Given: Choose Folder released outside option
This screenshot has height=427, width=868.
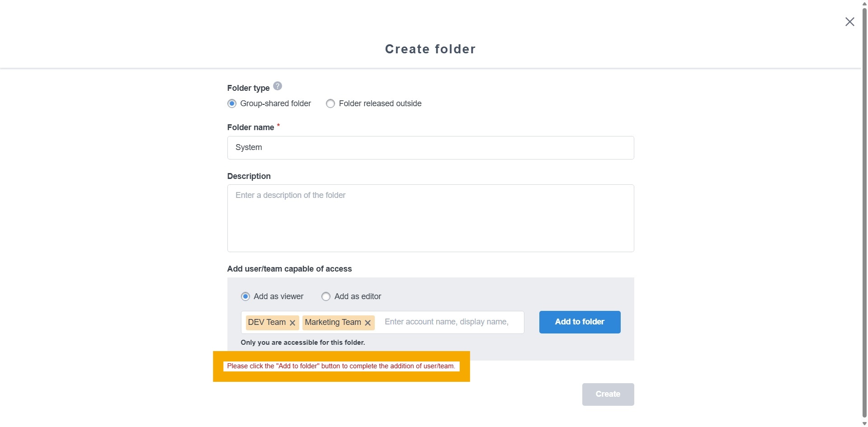Looking at the screenshot, I should coord(330,103).
